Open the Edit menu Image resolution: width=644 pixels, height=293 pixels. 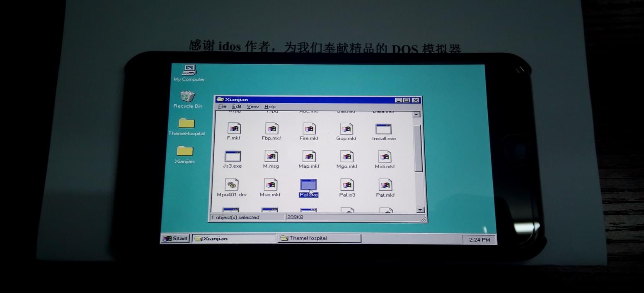click(x=237, y=107)
